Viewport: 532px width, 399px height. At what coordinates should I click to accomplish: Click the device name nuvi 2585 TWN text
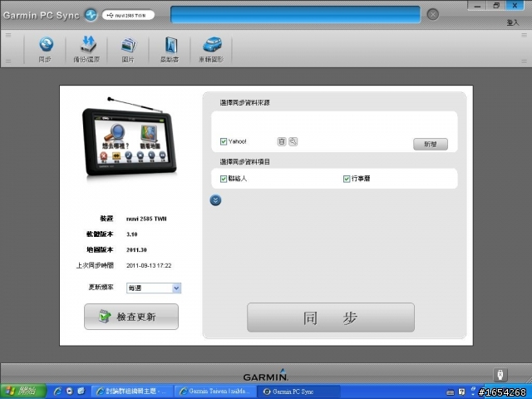tap(146, 219)
